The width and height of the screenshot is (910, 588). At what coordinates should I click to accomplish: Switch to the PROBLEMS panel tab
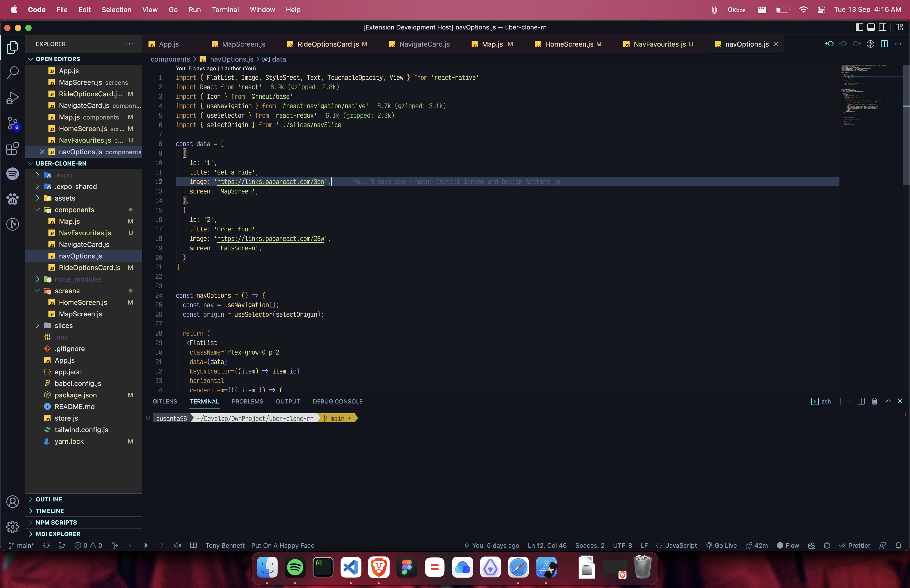[247, 401]
